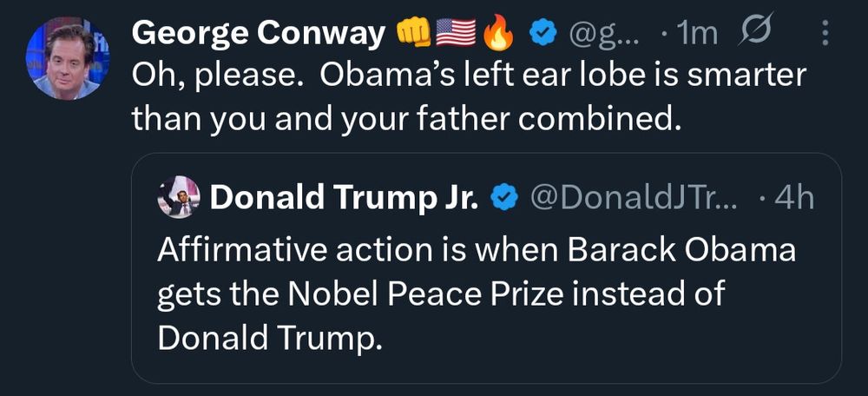Image resolution: width=868 pixels, height=396 pixels.
Task: Open the quoted tweet about affirmative action
Action: (487, 268)
